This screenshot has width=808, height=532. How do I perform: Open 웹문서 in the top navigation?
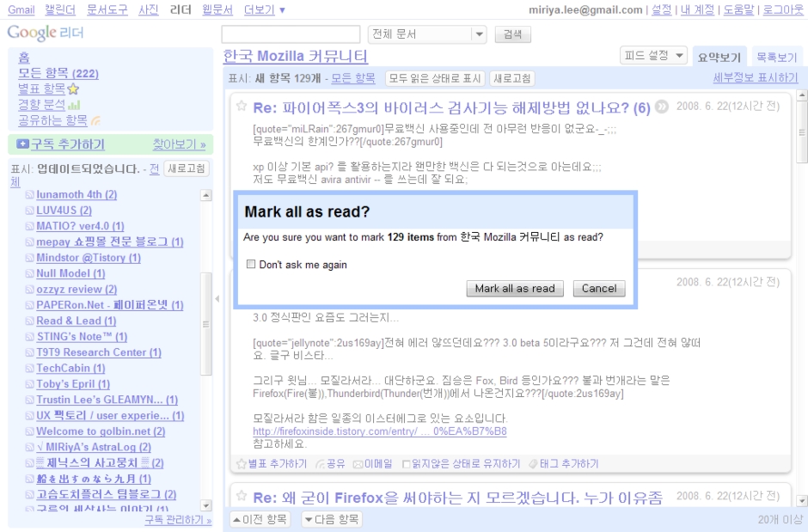(217, 9)
